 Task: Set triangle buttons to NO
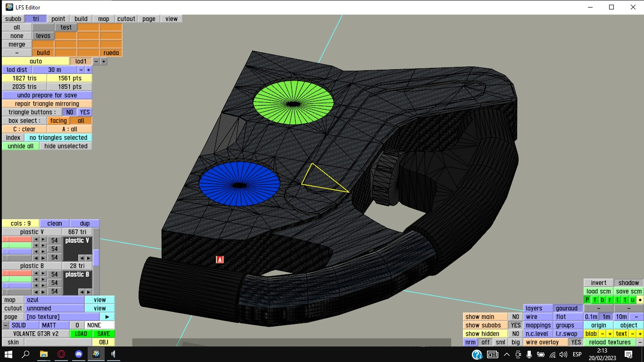pyautogui.click(x=70, y=112)
